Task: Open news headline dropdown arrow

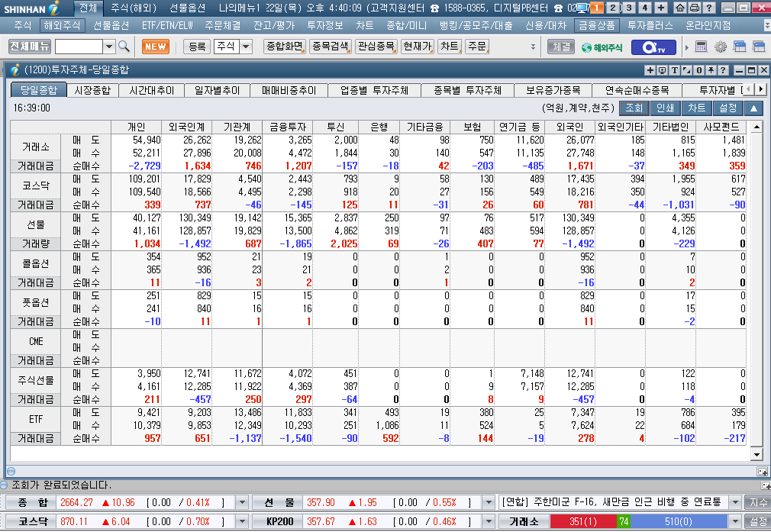Action: tap(736, 502)
